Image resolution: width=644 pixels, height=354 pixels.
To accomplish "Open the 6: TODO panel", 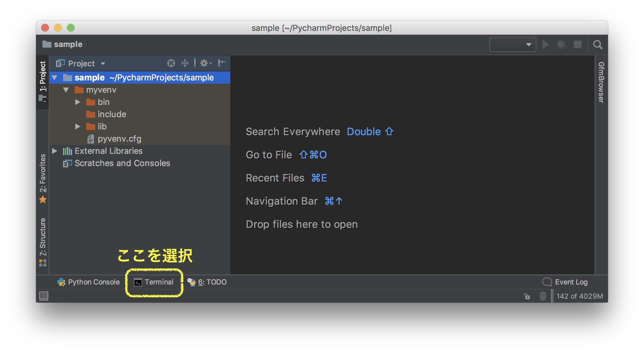I will [213, 282].
